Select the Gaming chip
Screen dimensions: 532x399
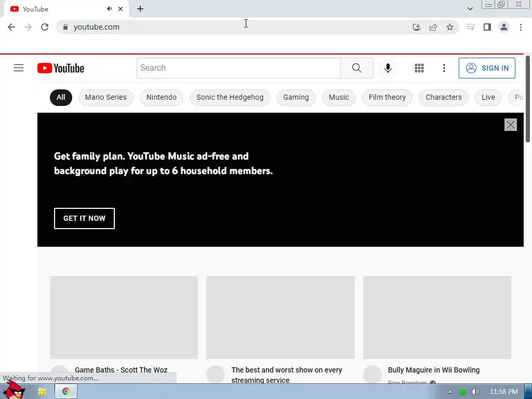[x=296, y=97]
